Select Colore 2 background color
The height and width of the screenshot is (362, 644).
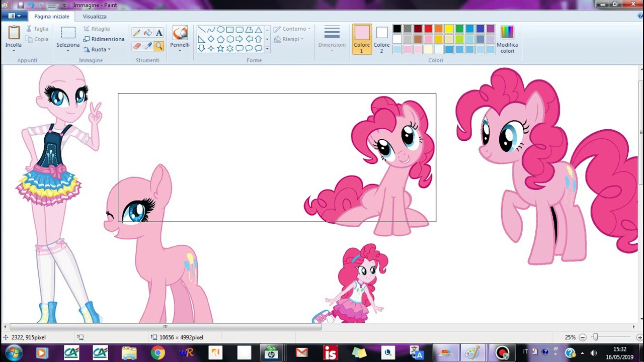pyautogui.click(x=381, y=39)
